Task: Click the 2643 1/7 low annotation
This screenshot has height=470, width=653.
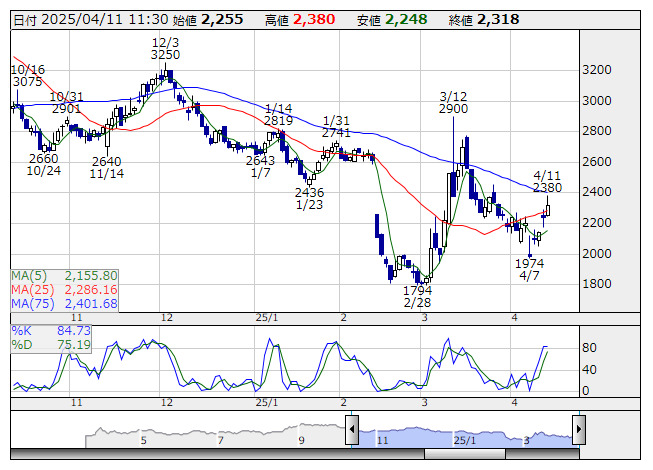Action: (260, 167)
